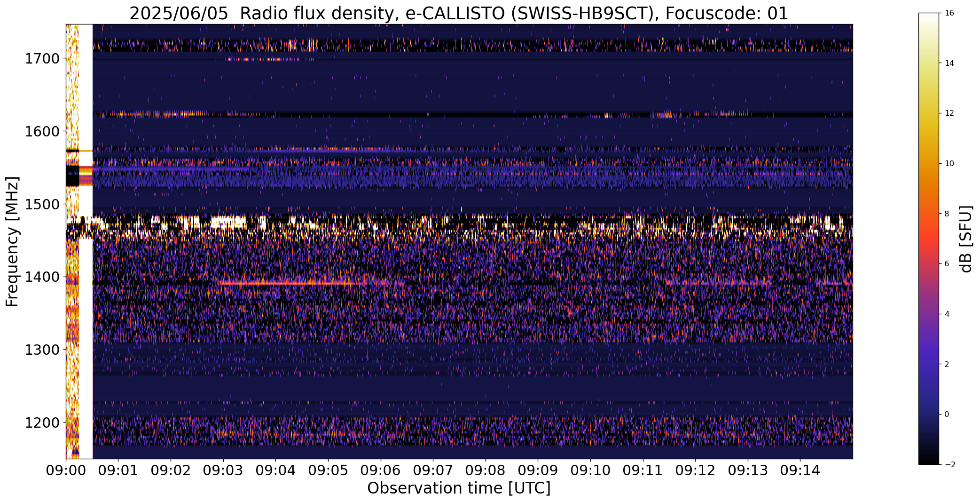The height and width of the screenshot is (502, 980).
Task: Click the 1600 frequency tick label
Action: pos(42,131)
